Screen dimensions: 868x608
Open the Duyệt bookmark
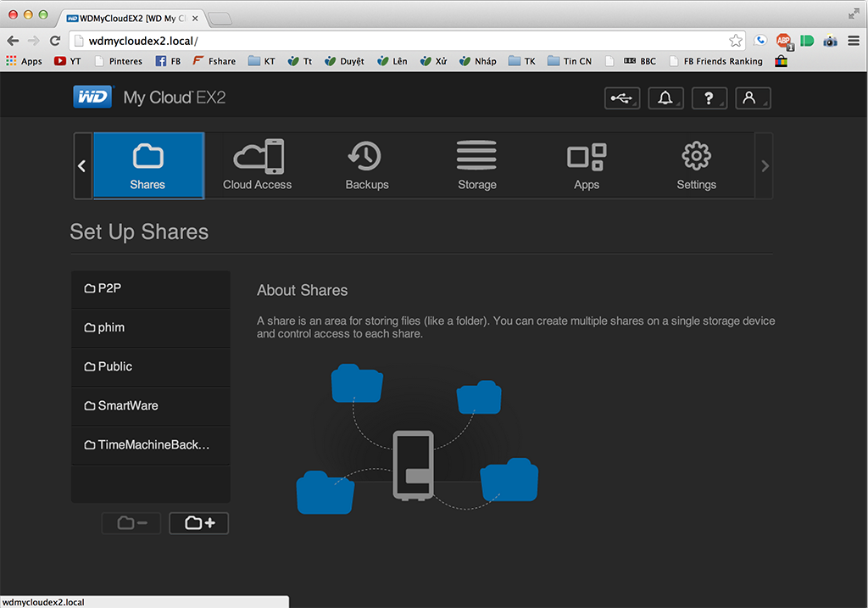[x=344, y=61]
